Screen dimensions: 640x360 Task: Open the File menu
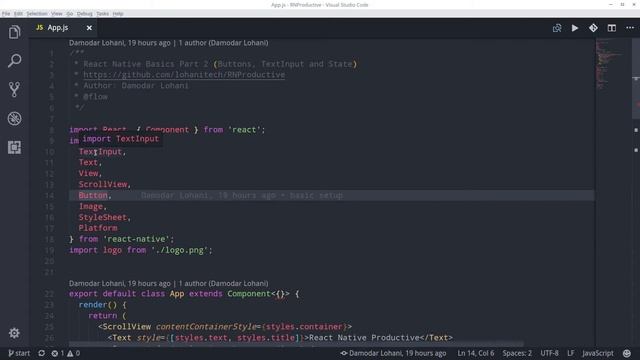(x=6, y=13)
